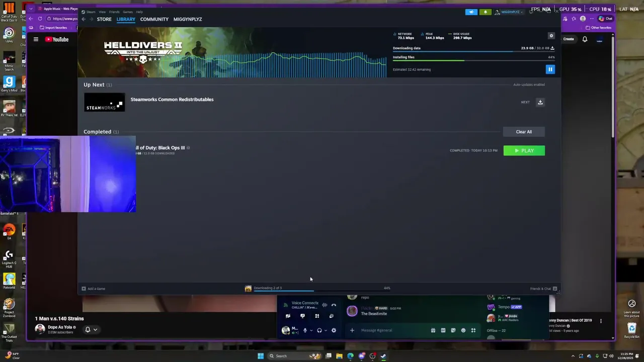Deafen Discord headphones
This screenshot has width=644, height=362.
click(x=319, y=330)
